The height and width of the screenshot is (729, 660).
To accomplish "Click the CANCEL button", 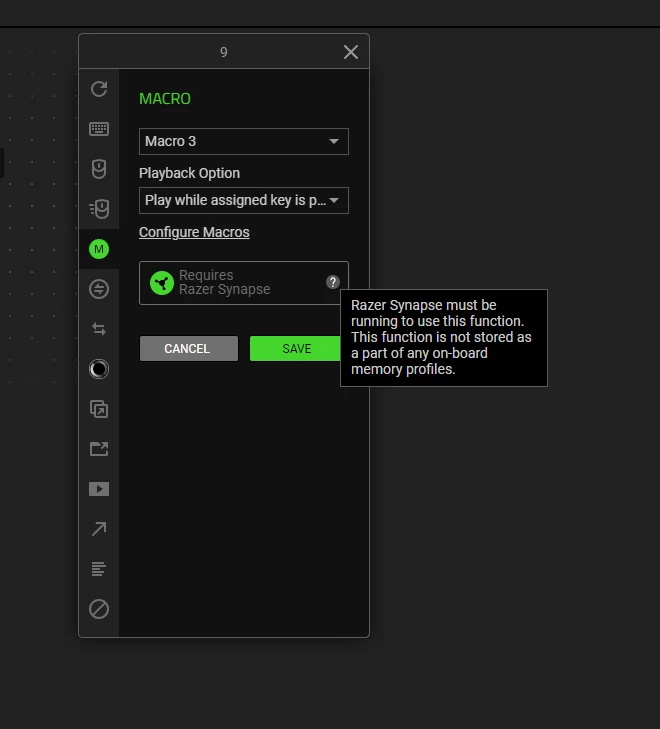I will pyautogui.click(x=189, y=349).
